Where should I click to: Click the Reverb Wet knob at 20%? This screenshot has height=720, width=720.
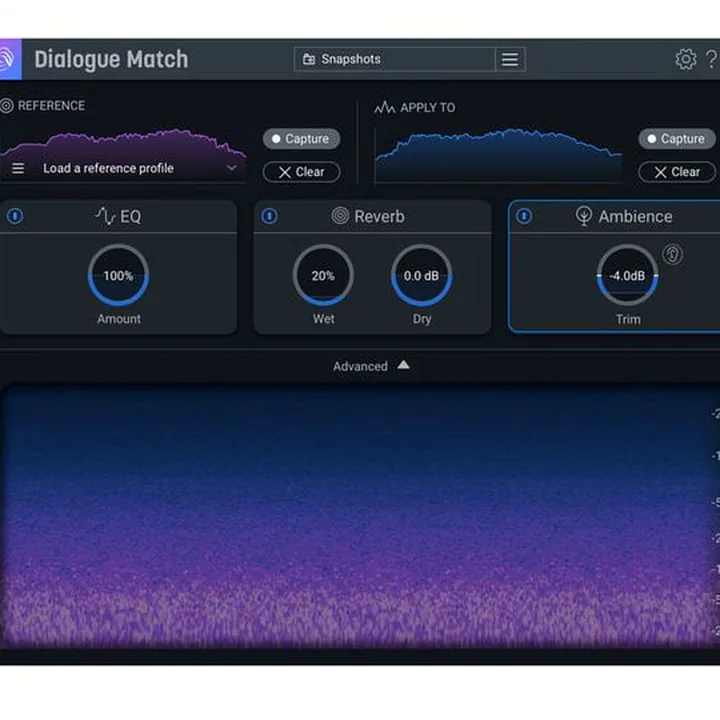[323, 276]
